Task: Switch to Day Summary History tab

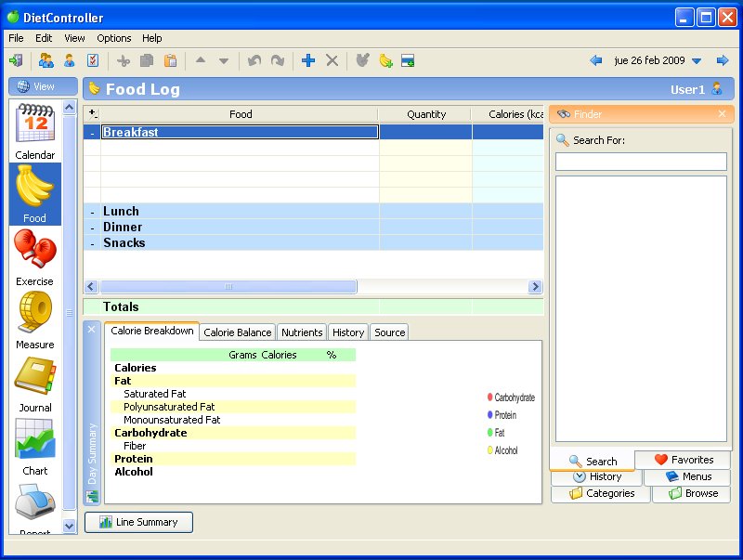Action: point(348,332)
